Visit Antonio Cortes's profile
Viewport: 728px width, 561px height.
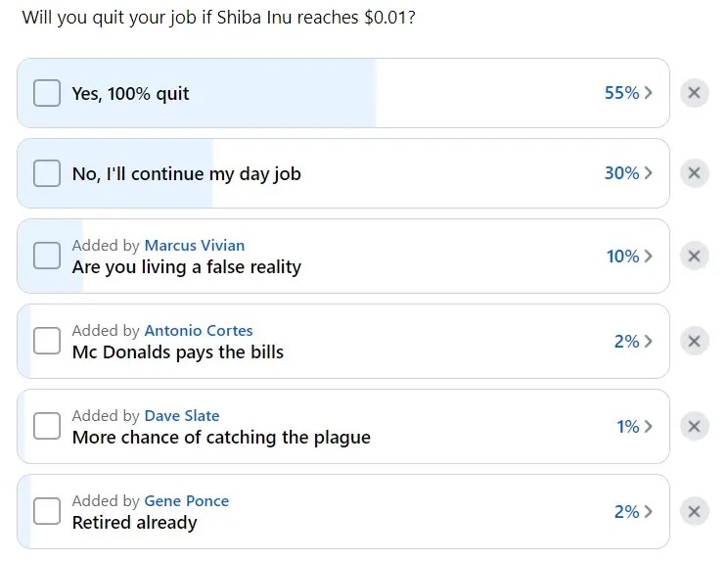(x=199, y=331)
